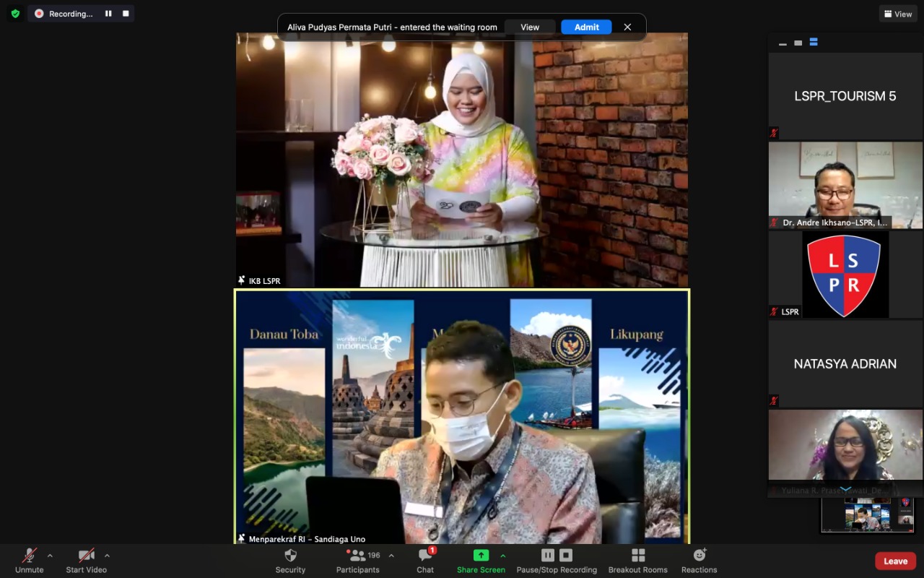Screen dimensions: 924x578
Task: Switch side panel to grid thumbnail layout
Action: (x=814, y=43)
